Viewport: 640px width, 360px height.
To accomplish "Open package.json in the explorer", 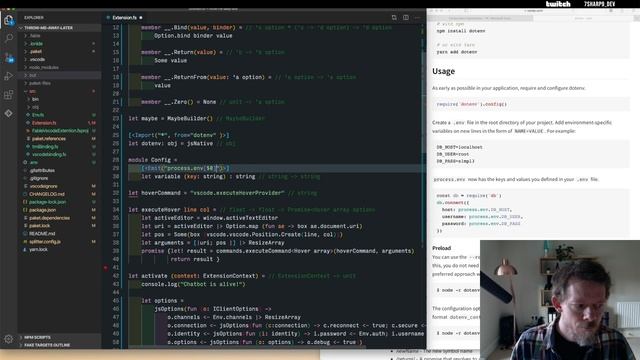I will (42, 210).
